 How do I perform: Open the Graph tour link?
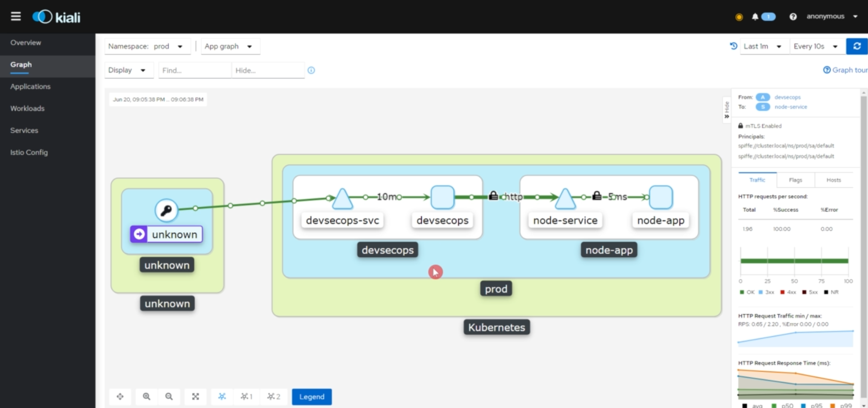(850, 70)
